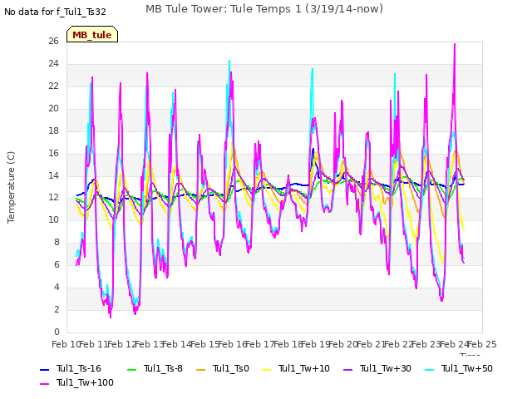Viewport: 532px width, 399px height.
Task: Click the 'No data for f_Tul1_Ts32' notice
Action: (x=56, y=12)
